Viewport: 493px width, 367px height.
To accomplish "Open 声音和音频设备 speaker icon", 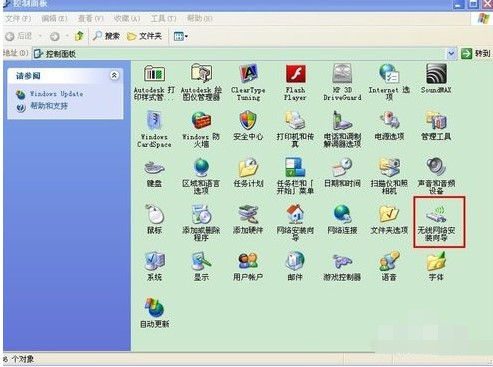I will (x=436, y=167).
